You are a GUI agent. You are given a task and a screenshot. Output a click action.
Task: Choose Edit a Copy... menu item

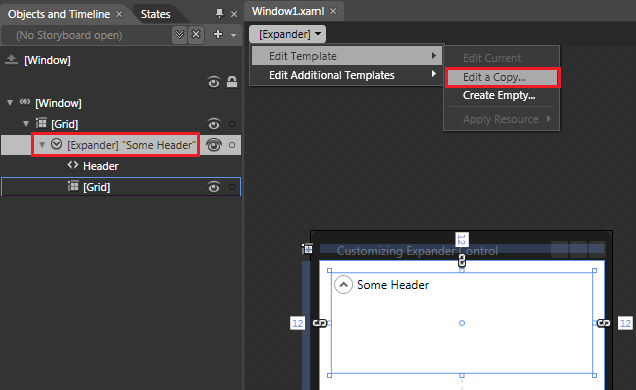point(502,77)
